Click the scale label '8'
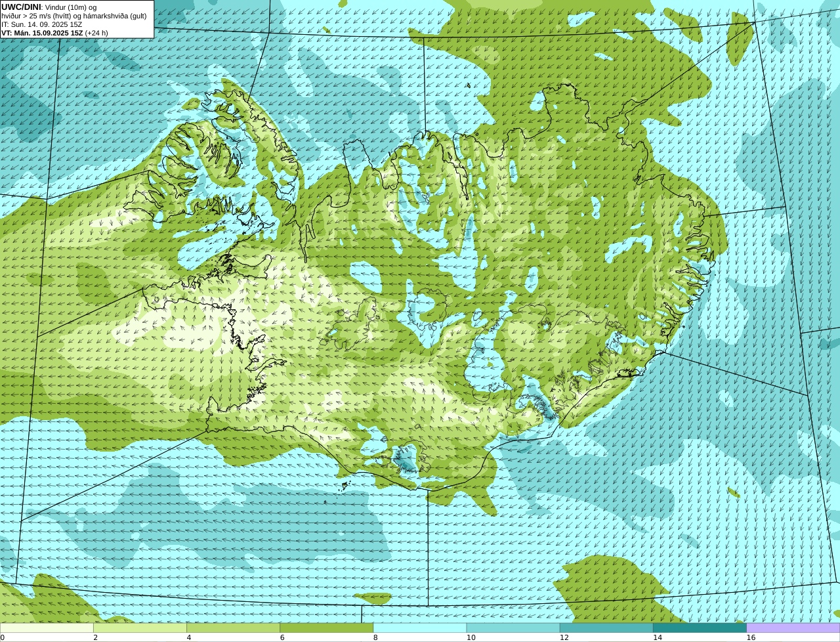The height and width of the screenshot is (642, 840). click(x=375, y=637)
